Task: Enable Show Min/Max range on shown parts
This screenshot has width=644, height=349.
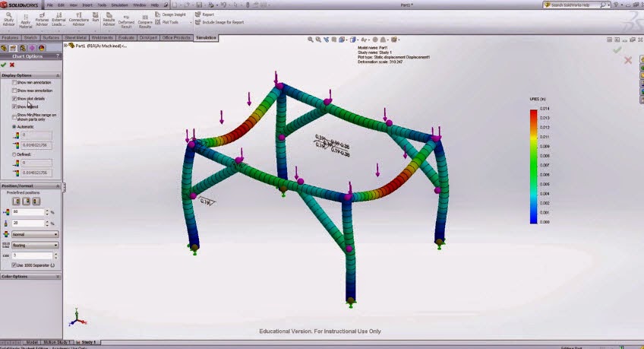Action: tap(14, 117)
